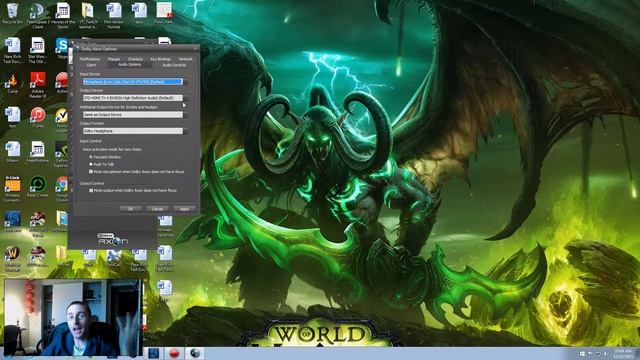Open the Dolby Axon globe taskbar icon
Image resolution: width=640 pixels, height=360 pixels.
coord(195,353)
